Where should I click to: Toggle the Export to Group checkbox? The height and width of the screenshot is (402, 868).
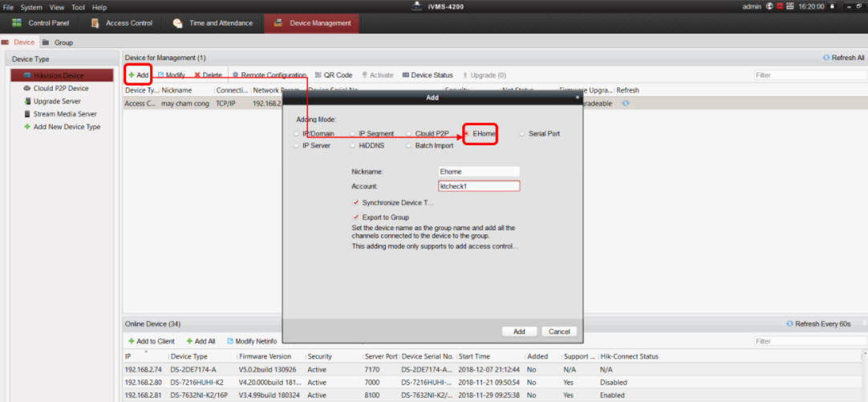(x=355, y=217)
